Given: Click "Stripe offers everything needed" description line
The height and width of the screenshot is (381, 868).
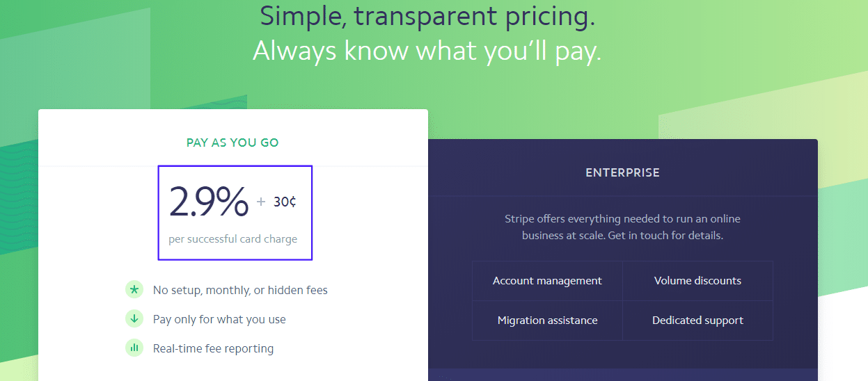Looking at the screenshot, I should (622, 219).
